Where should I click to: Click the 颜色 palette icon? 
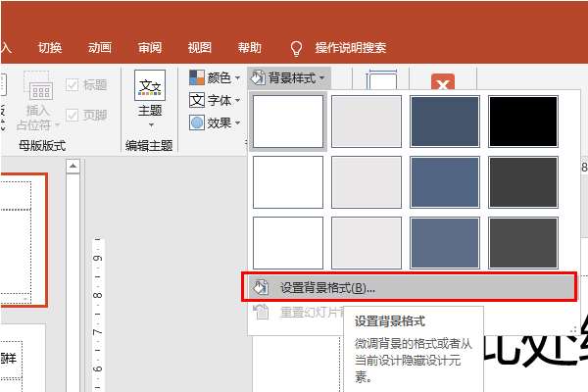[197, 77]
